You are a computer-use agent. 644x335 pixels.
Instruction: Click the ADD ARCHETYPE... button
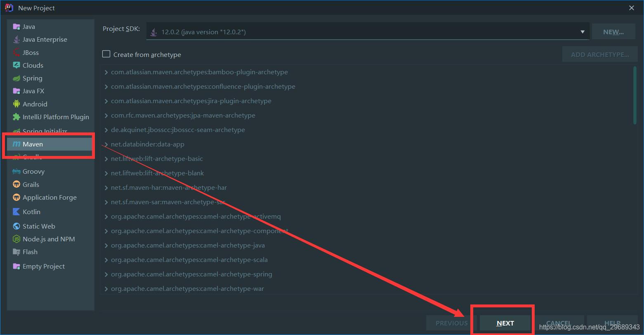tap(600, 54)
